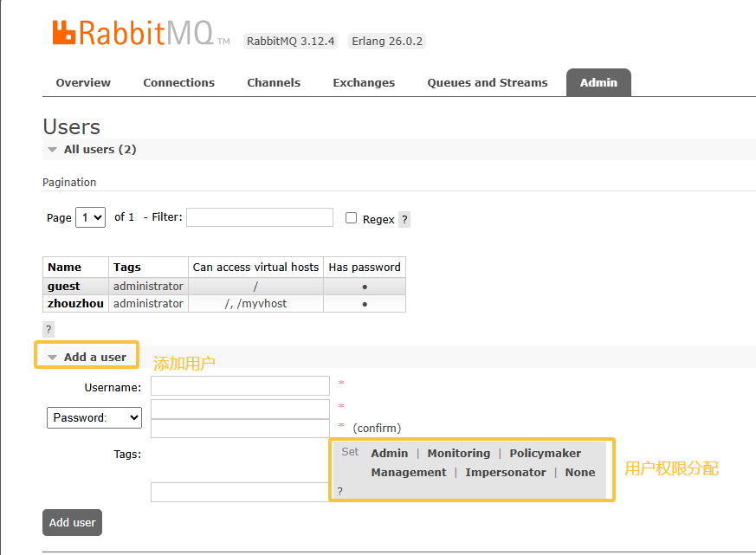The width and height of the screenshot is (756, 555).
Task: Click administrator tag in zhouzhou row
Action: click(x=148, y=304)
